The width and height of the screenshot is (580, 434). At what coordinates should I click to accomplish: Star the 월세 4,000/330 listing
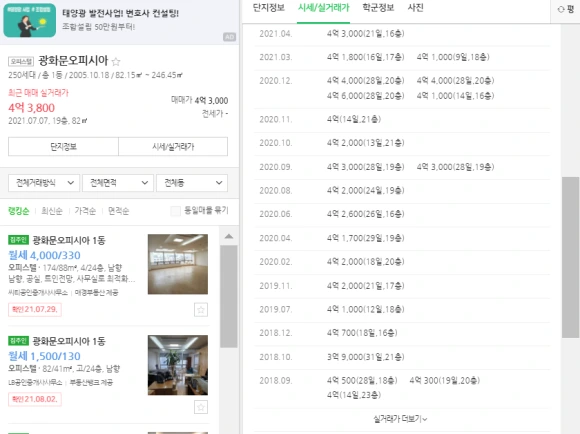[201, 310]
